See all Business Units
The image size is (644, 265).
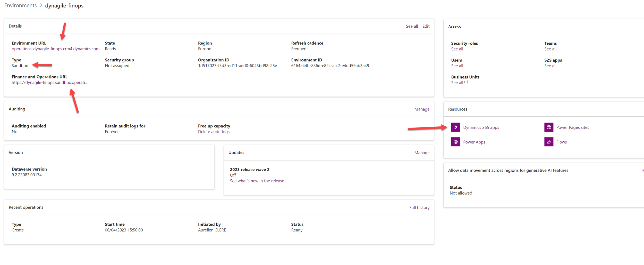tap(457, 83)
